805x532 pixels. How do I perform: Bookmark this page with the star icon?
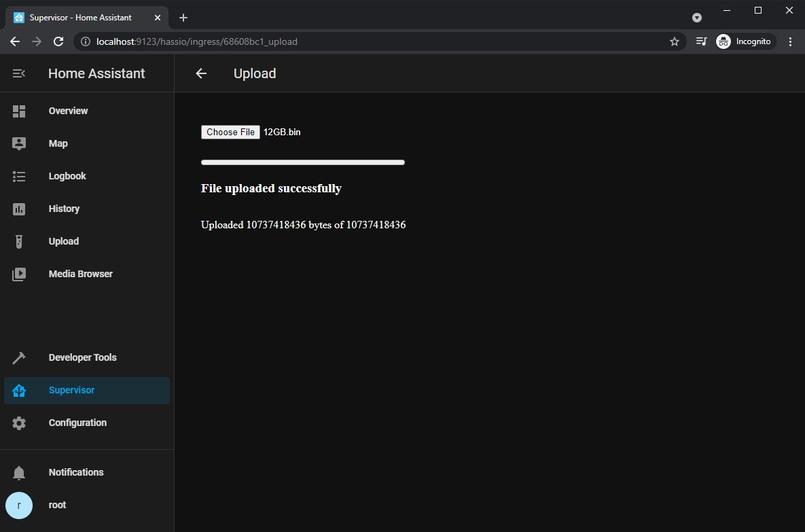pyautogui.click(x=675, y=41)
